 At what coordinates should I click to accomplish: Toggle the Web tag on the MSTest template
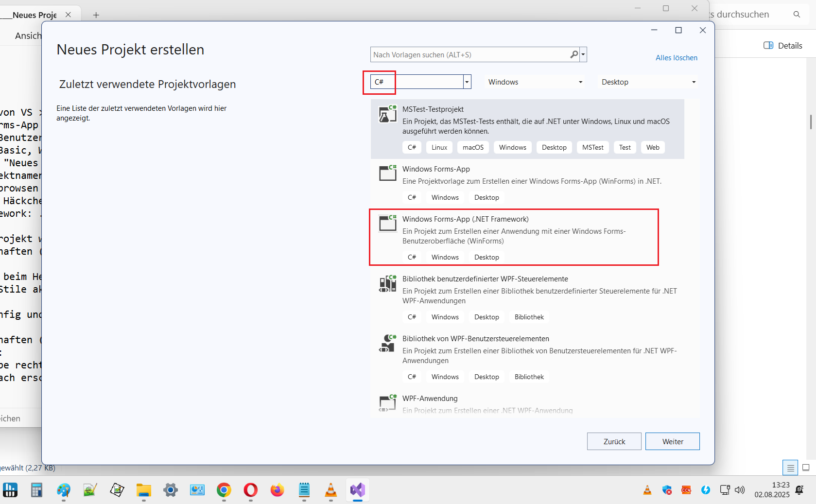point(653,147)
